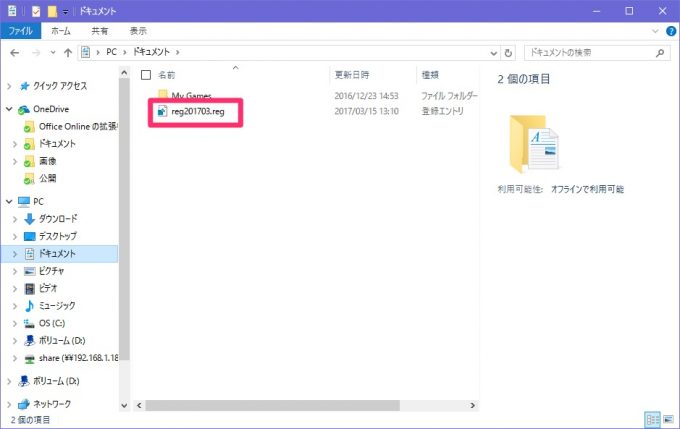Collapse the PC tree node
Image resolution: width=680 pixels, height=429 pixels.
9,202
